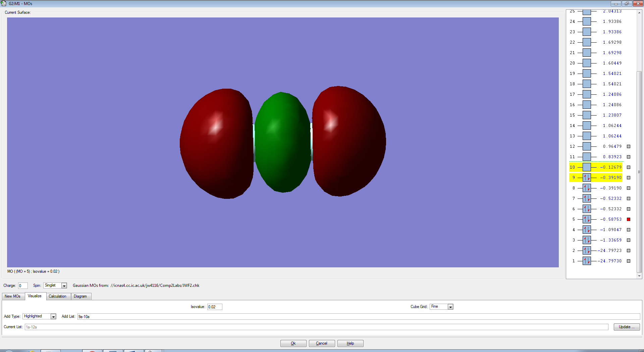Click the Cancel button
The width and height of the screenshot is (644, 352).
[x=321, y=343]
